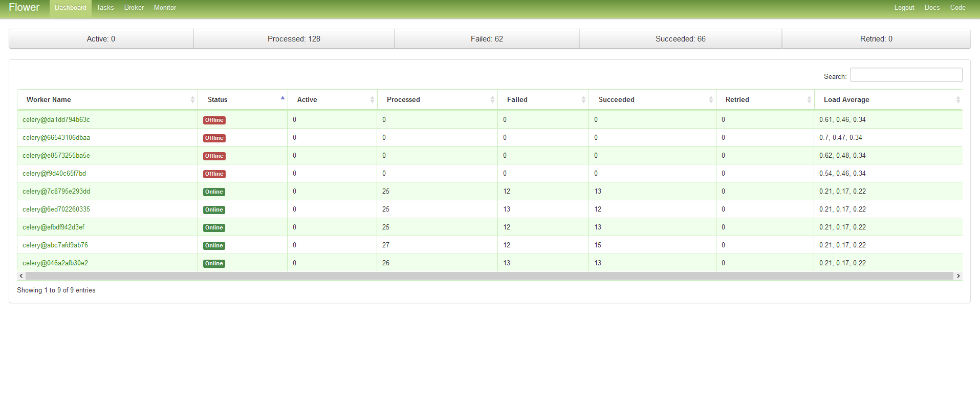Click Load Average column sort arrows
Viewport: 980px width, 420px height.
[958, 100]
